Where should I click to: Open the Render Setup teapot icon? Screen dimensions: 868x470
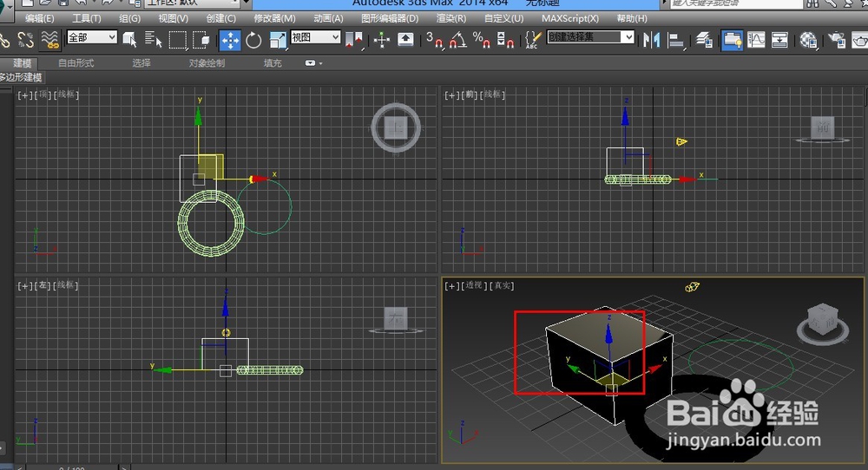pos(837,40)
